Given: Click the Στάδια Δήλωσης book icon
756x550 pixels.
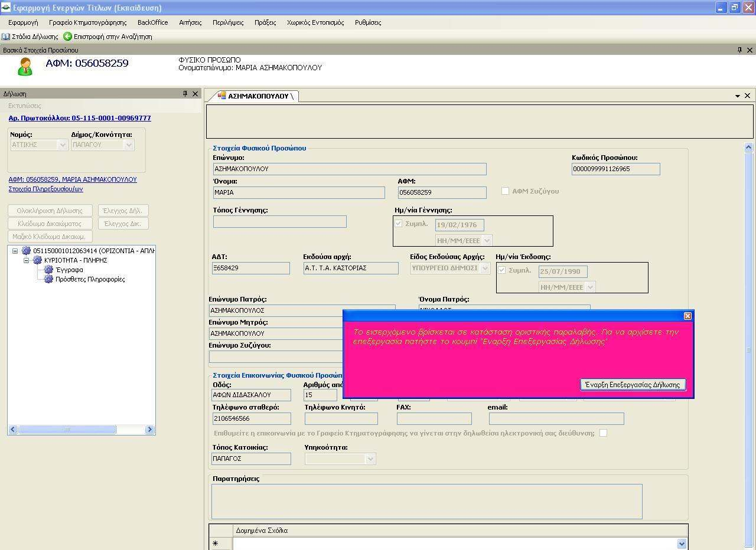Looking at the screenshot, I should 6,37.
